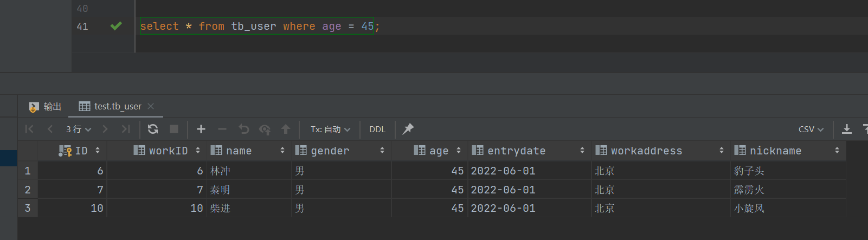Click the add row plus icon
Viewport: 868px width, 240px height.
click(201, 129)
